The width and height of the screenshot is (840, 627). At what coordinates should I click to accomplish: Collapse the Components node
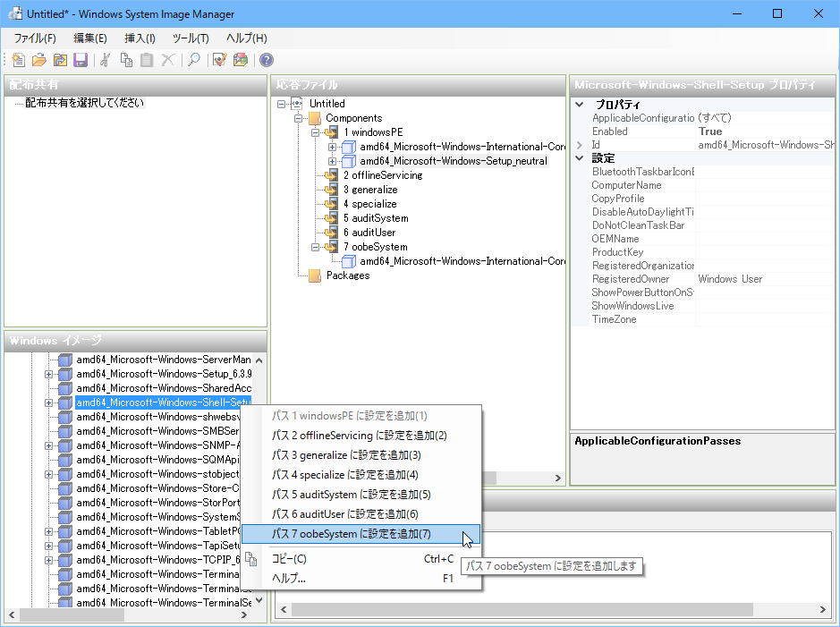click(299, 118)
